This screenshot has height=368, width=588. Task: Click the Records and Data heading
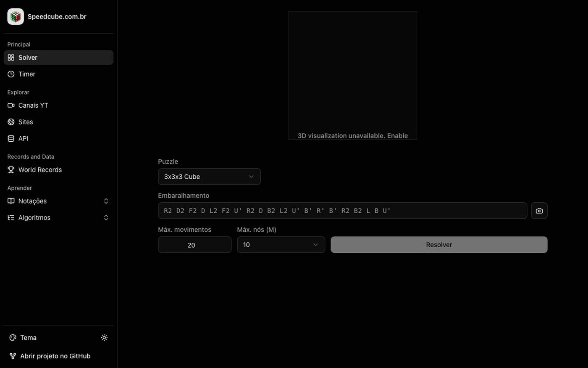pos(31,157)
